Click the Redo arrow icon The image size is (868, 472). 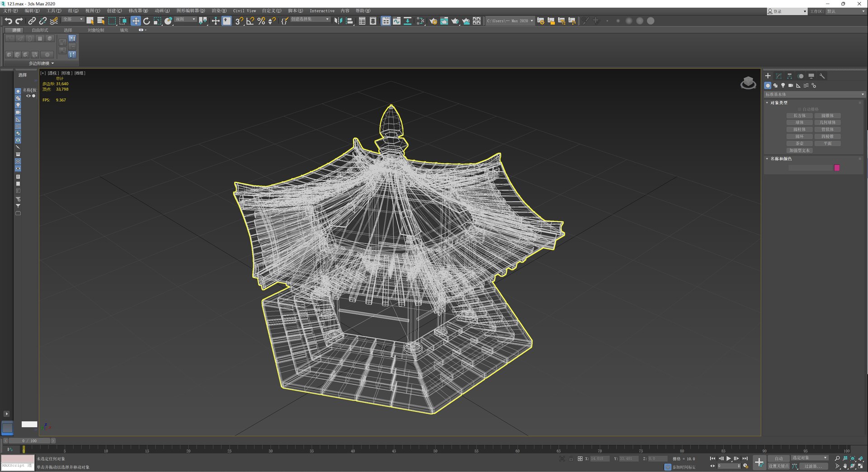(x=19, y=21)
